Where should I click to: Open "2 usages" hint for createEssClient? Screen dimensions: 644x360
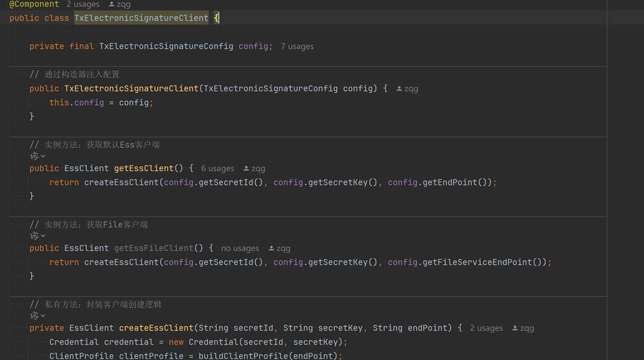pos(486,328)
